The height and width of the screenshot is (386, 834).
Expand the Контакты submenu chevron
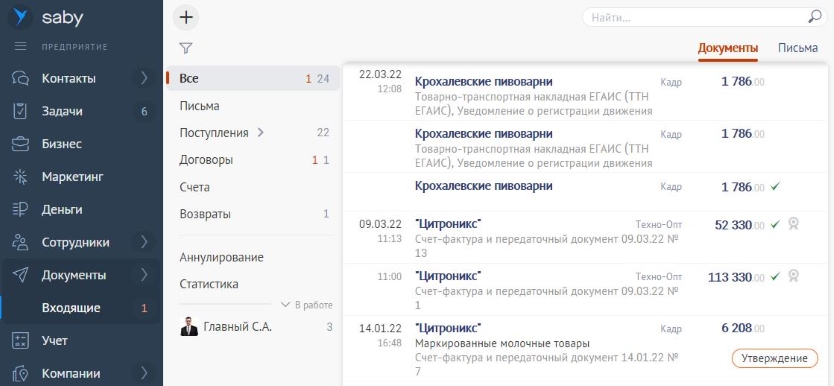[144, 79]
